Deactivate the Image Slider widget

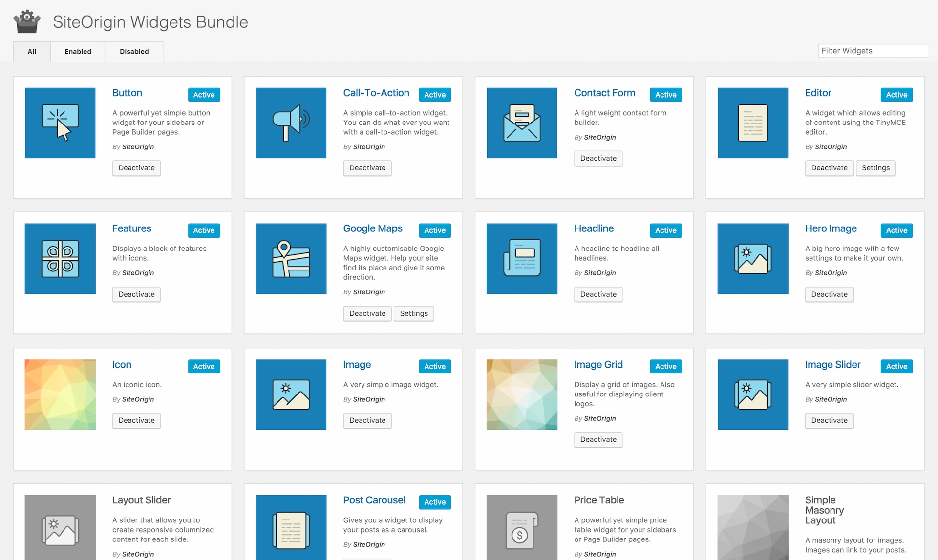[x=830, y=420]
